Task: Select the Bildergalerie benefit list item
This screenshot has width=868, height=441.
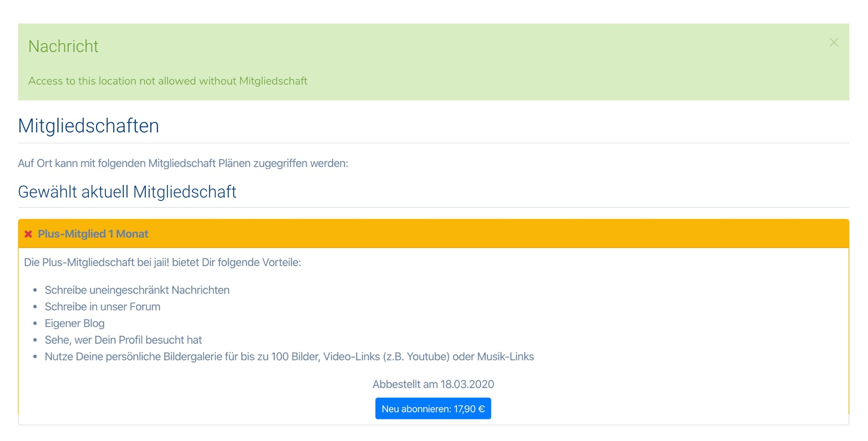Action: [289, 356]
